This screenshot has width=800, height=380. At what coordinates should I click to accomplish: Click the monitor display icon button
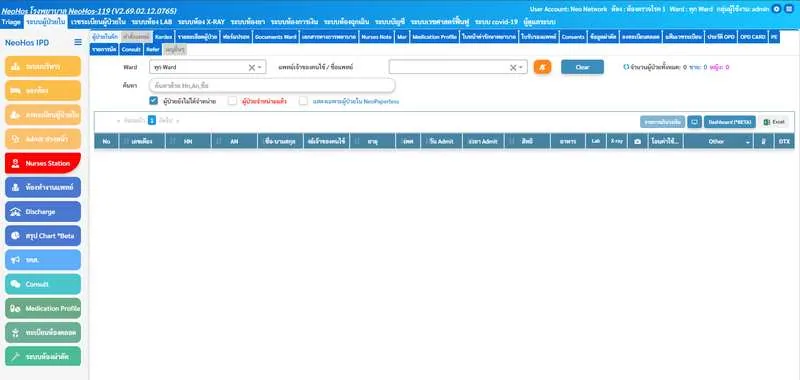[694, 122]
